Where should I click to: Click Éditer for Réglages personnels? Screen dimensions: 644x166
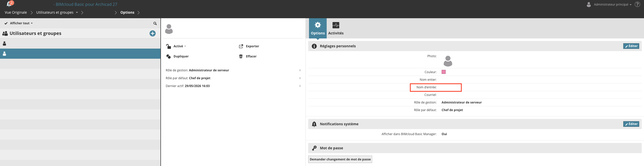(631, 46)
